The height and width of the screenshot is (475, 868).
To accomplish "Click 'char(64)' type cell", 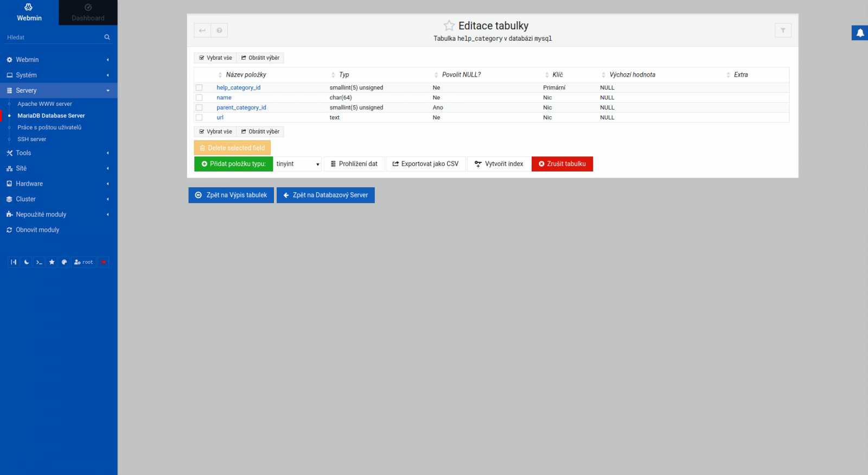I will 341,98.
